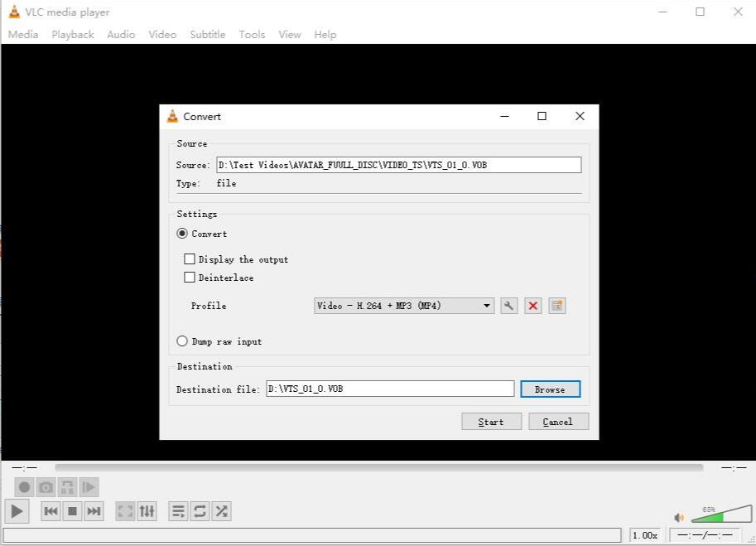The image size is (756, 546).
Task: Click frame-by-frame advance icon
Action: pos(89,487)
